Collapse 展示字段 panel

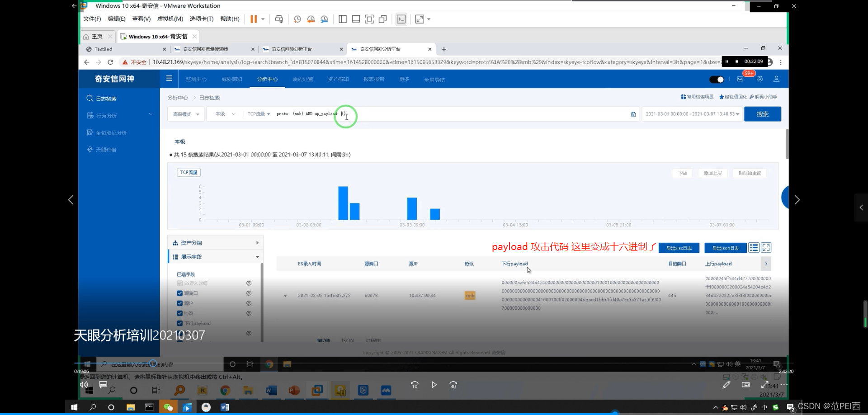pos(216,257)
